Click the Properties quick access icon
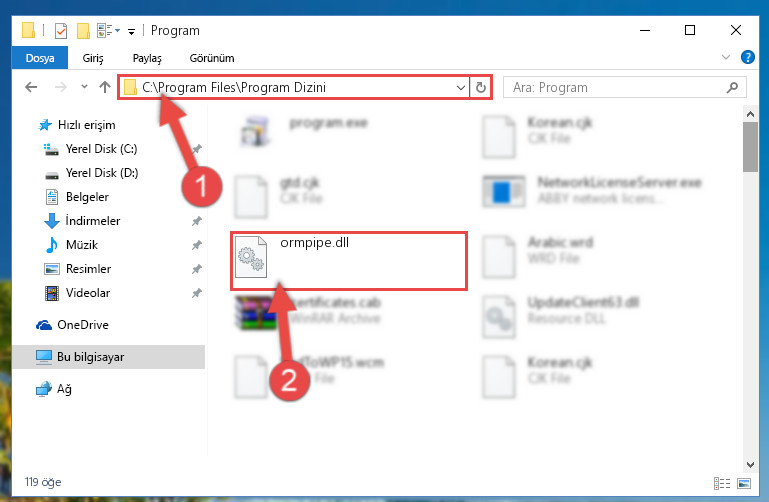769x502 pixels. click(x=61, y=31)
